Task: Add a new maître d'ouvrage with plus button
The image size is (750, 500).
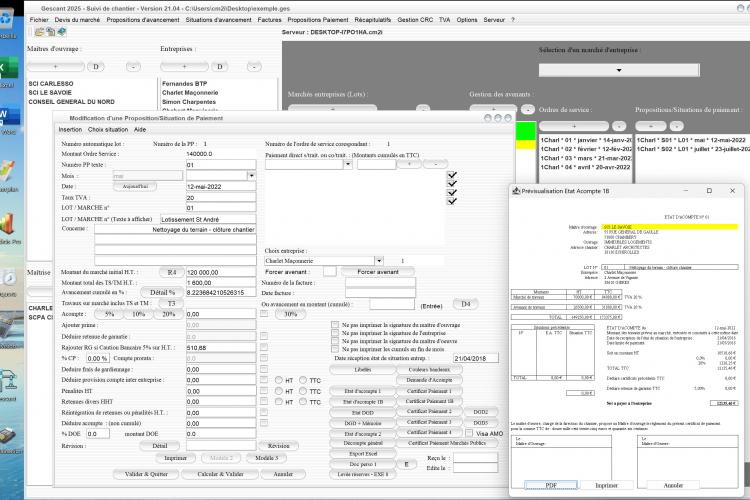Action: coord(55,67)
